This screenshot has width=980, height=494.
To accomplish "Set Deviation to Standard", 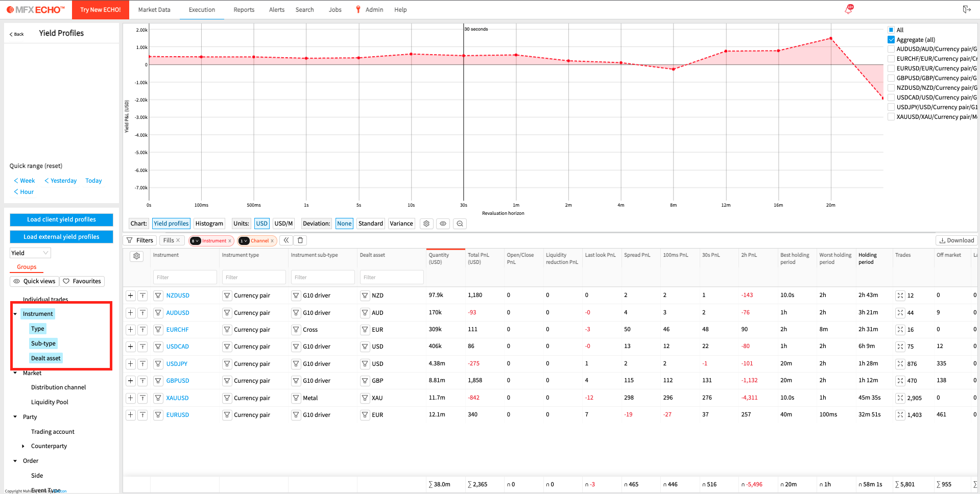I will click(x=371, y=224).
